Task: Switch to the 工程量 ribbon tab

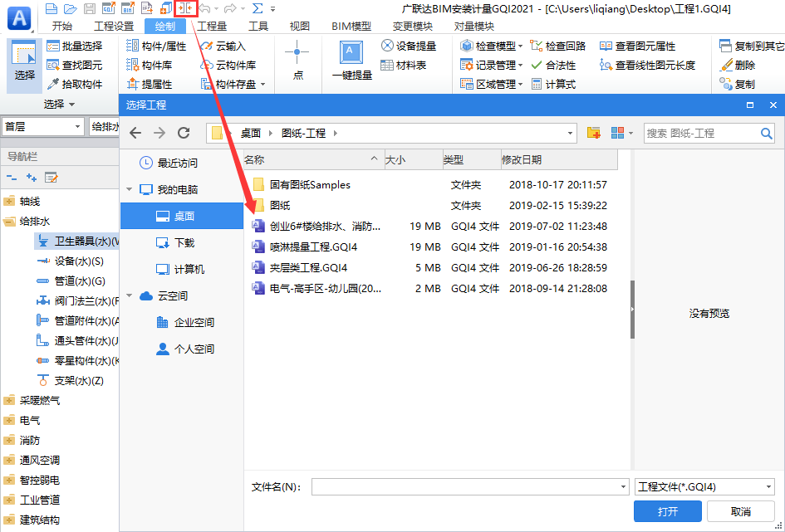Action: [x=212, y=26]
